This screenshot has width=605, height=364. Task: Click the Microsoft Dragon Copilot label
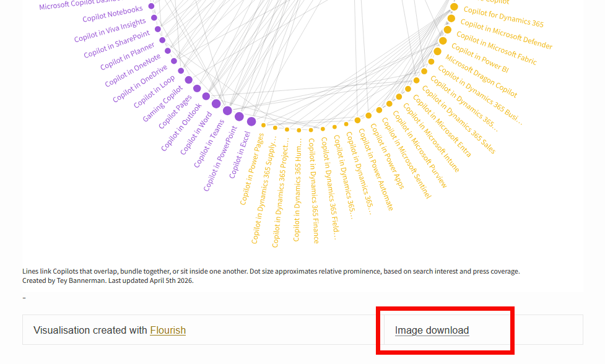[481, 77]
